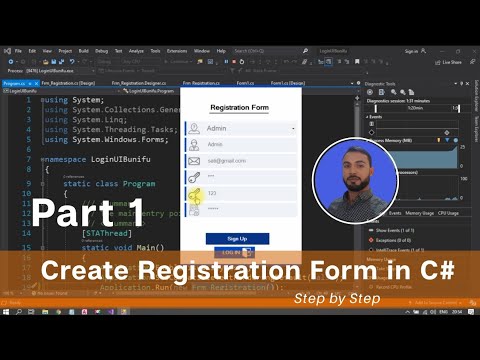
Task: Click the Output icon in Diagnostic Tools toolbar
Action: (382, 92)
